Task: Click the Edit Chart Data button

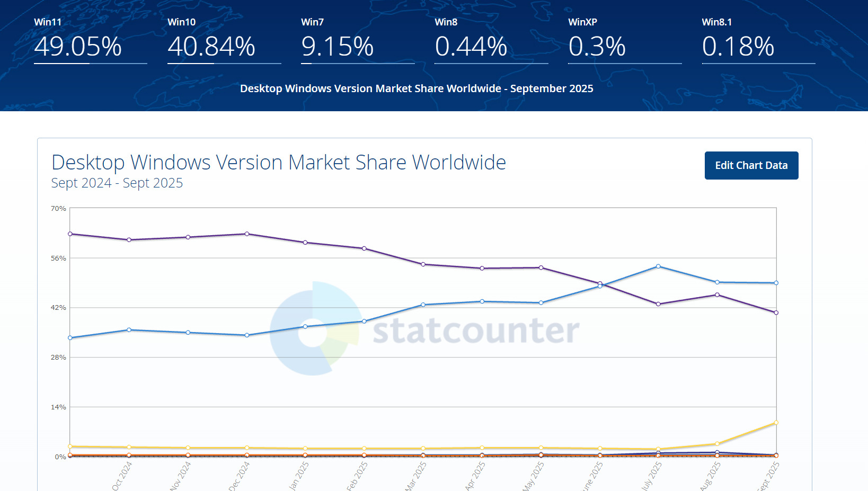Action: click(751, 165)
